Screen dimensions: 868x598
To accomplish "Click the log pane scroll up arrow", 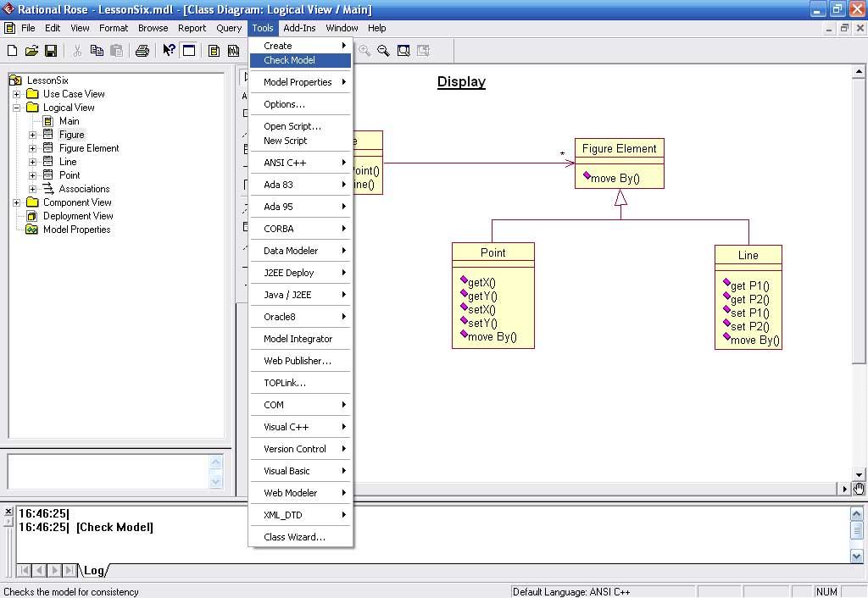I will tap(856, 514).
